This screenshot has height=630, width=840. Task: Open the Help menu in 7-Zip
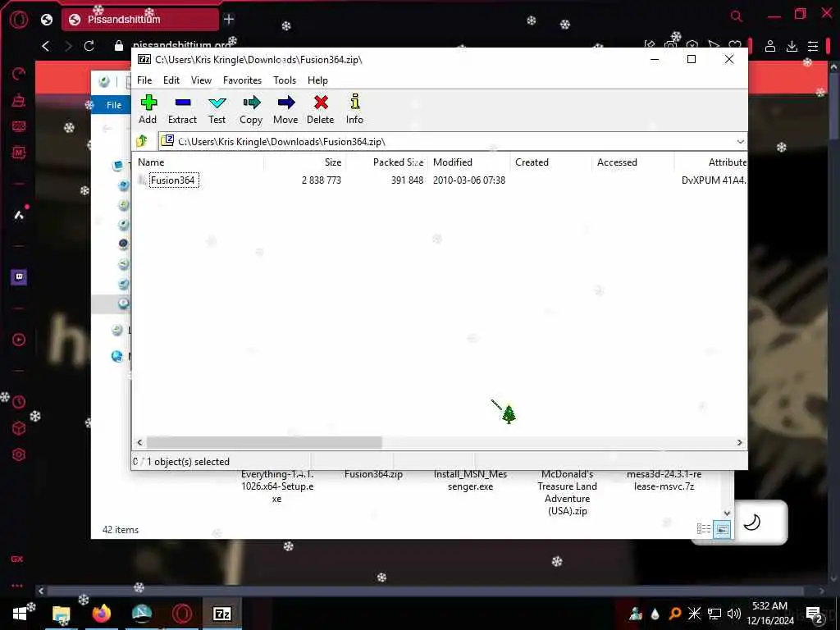(x=317, y=80)
